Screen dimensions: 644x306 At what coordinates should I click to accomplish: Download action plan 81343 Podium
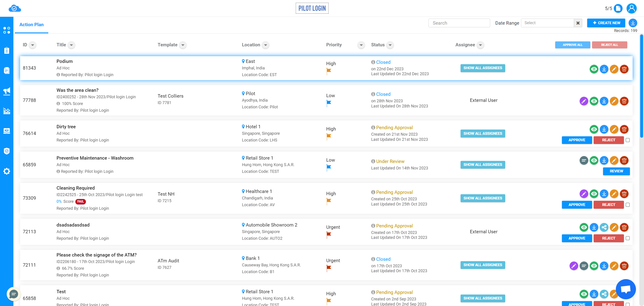(604, 69)
